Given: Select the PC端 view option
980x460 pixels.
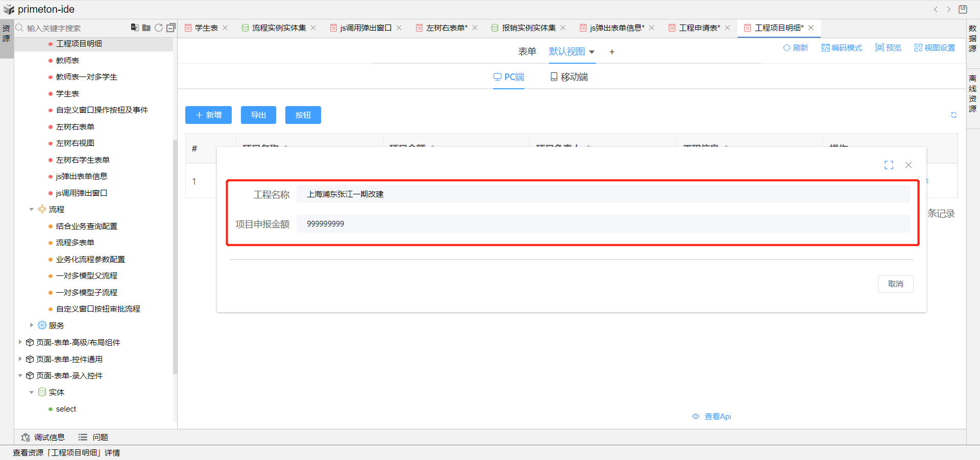Looking at the screenshot, I should pos(508,77).
